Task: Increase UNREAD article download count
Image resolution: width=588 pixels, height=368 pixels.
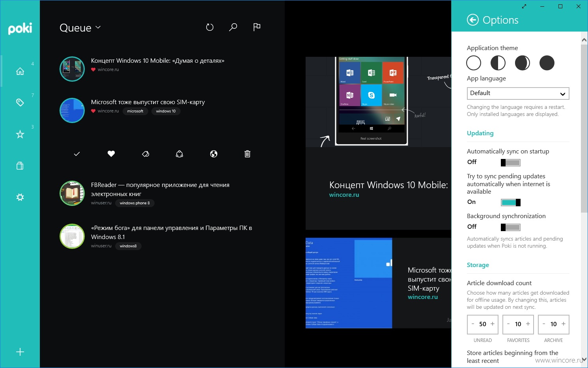Action: click(x=493, y=324)
